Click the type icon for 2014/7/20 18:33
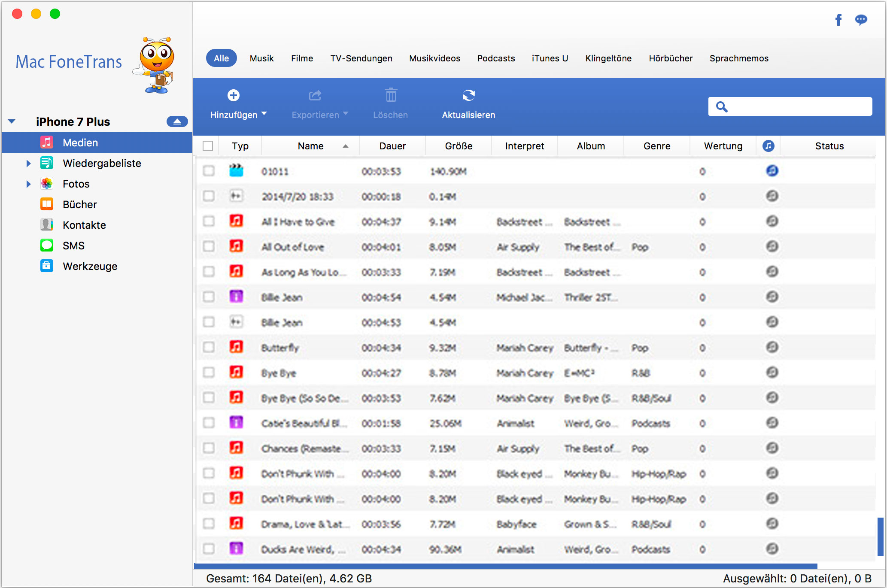This screenshot has height=588, width=887. click(x=236, y=196)
